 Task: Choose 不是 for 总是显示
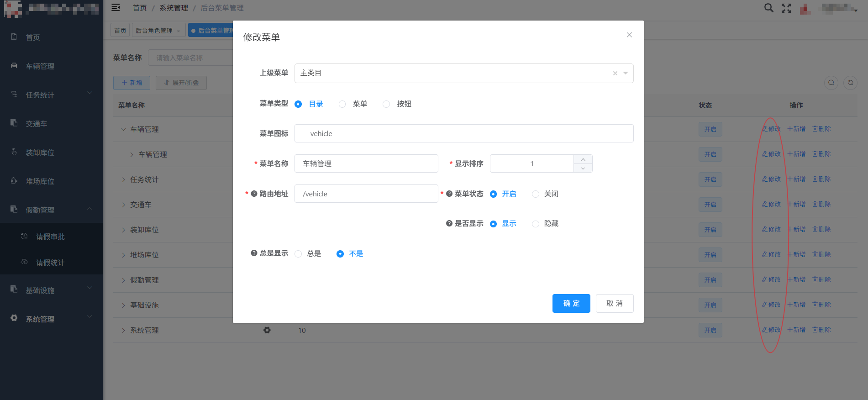tap(340, 254)
